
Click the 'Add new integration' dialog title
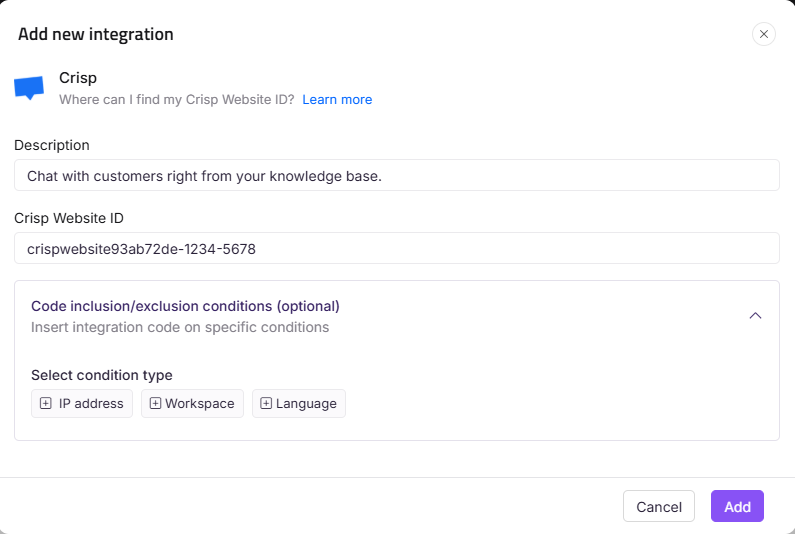click(96, 34)
